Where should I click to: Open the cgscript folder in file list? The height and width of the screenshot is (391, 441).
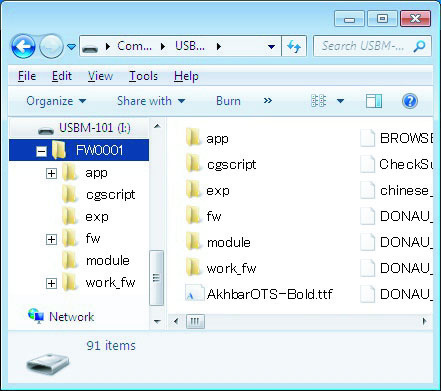click(x=221, y=164)
